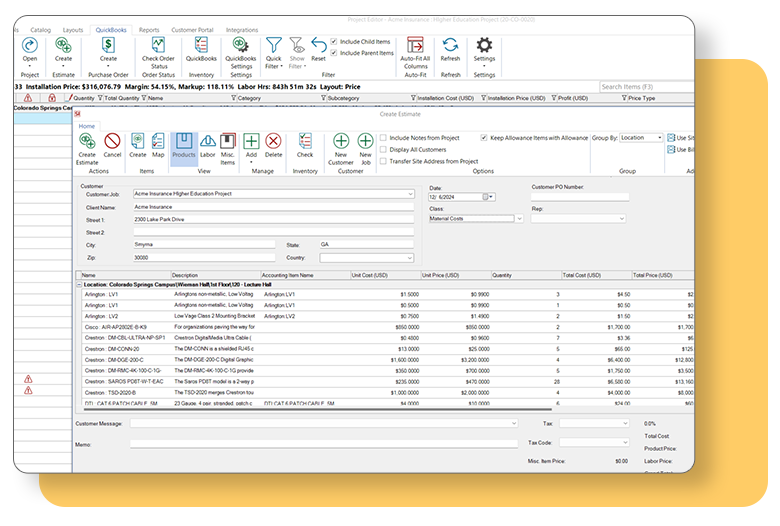Toggle Keep Allowance Items with Allowance checkbox

click(484, 138)
